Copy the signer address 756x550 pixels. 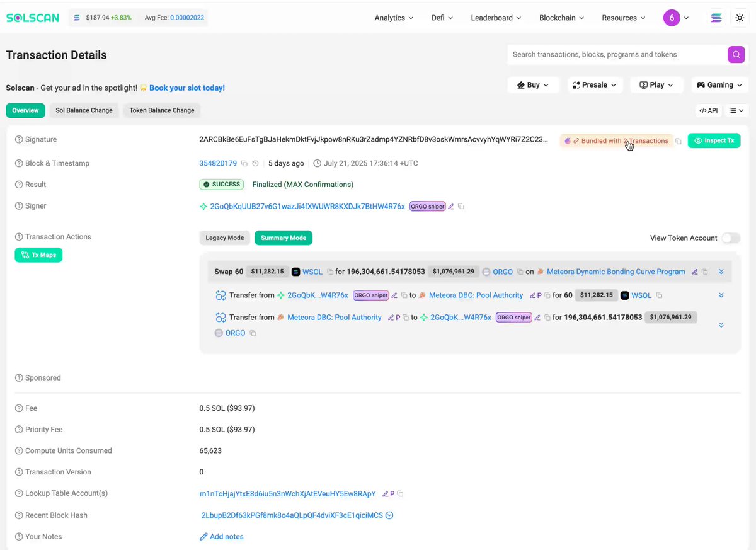coord(461,207)
